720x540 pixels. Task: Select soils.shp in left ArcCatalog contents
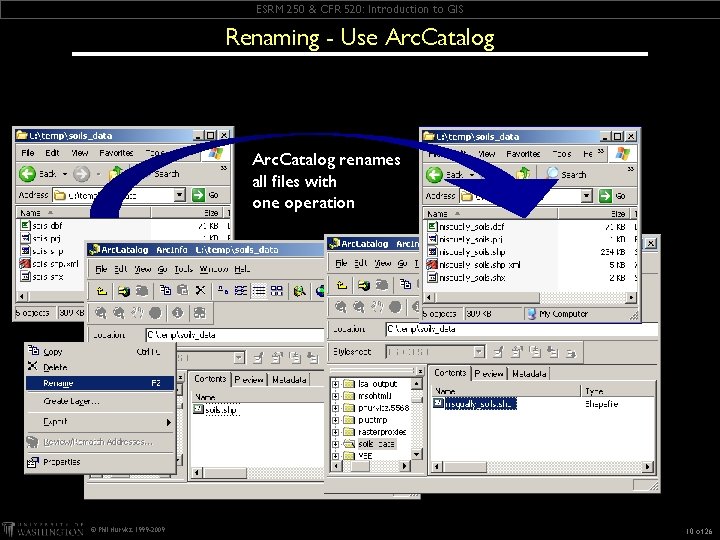pos(216,410)
